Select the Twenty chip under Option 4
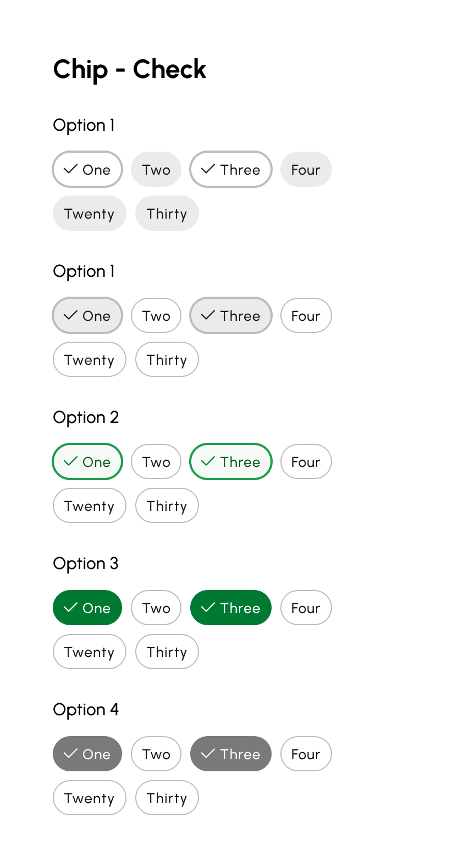The image size is (453, 868). pos(90,798)
